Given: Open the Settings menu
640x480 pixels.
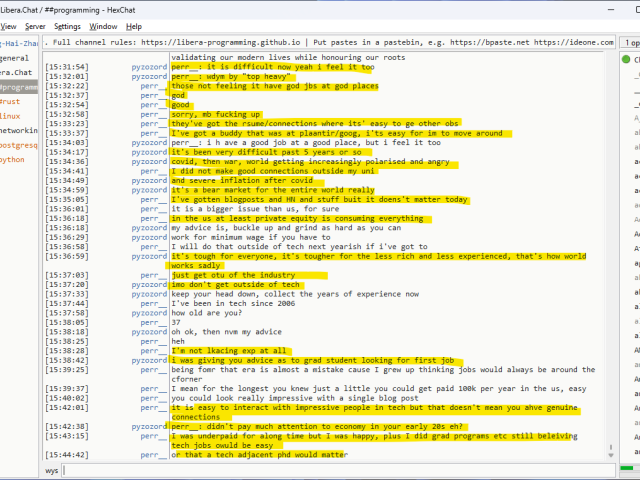Looking at the screenshot, I should pyautogui.click(x=67, y=26).
